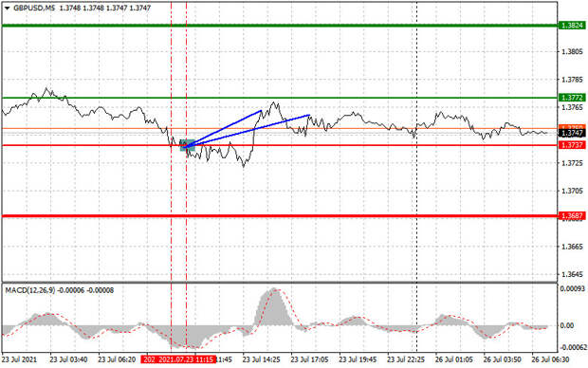The image size is (588, 368).
Task: Click the dropdown triangle beside GBPUSD,M5
Action: [x=7, y=8]
